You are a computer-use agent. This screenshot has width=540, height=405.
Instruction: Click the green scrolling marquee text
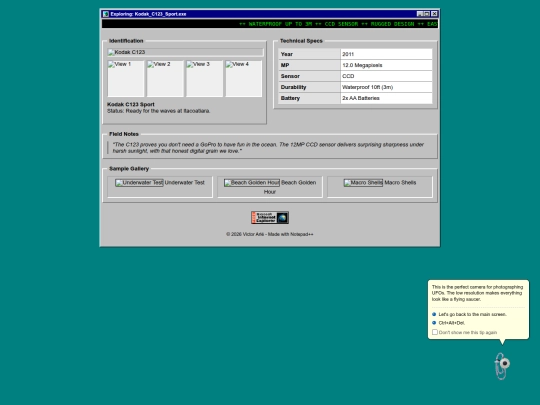(338, 24)
